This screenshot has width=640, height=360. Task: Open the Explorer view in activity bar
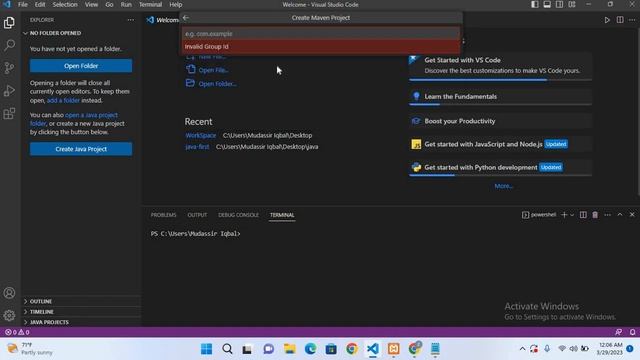click(9, 22)
